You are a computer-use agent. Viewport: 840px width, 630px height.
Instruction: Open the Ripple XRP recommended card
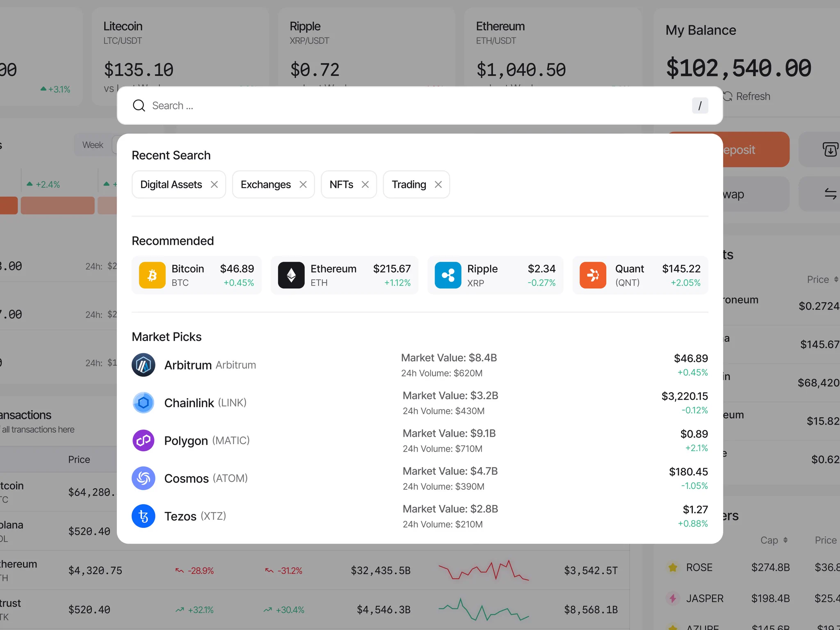495,275
